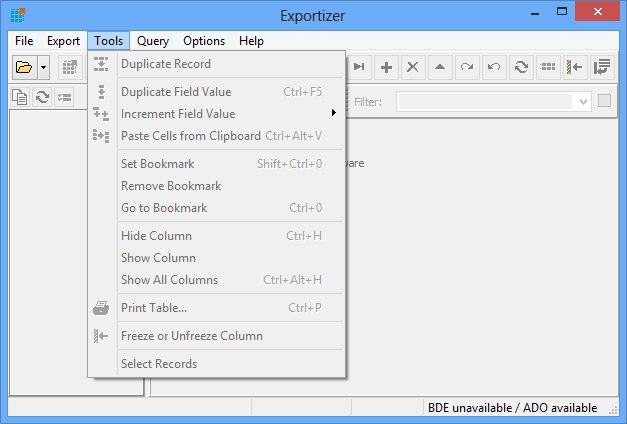The image size is (627, 424).
Task: Click the dotted grid select records icon
Action: pyautogui.click(x=548, y=67)
